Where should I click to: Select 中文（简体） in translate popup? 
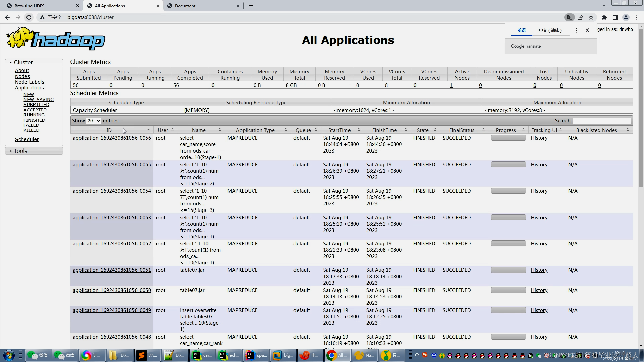550,30
